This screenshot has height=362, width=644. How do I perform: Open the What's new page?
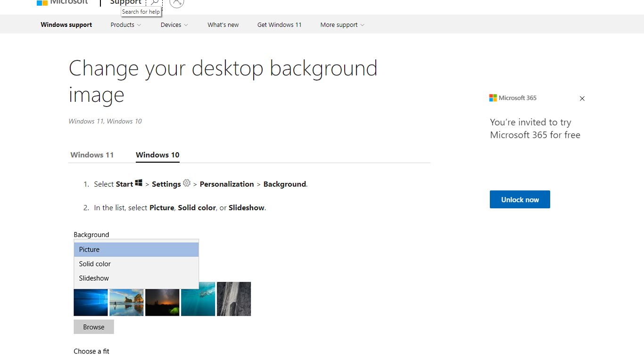click(223, 25)
